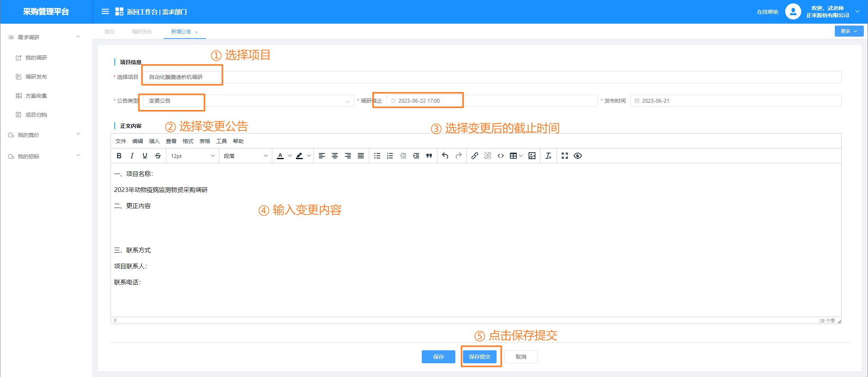Screen dimensions: 868x377
Task: Click the insert link icon
Action: [474, 156]
